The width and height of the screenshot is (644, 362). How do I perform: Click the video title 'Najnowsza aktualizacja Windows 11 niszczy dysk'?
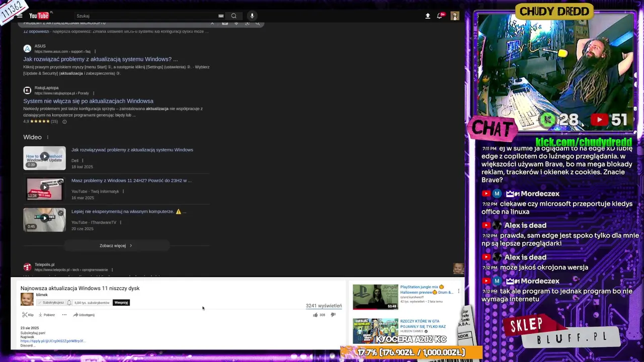[80, 288]
